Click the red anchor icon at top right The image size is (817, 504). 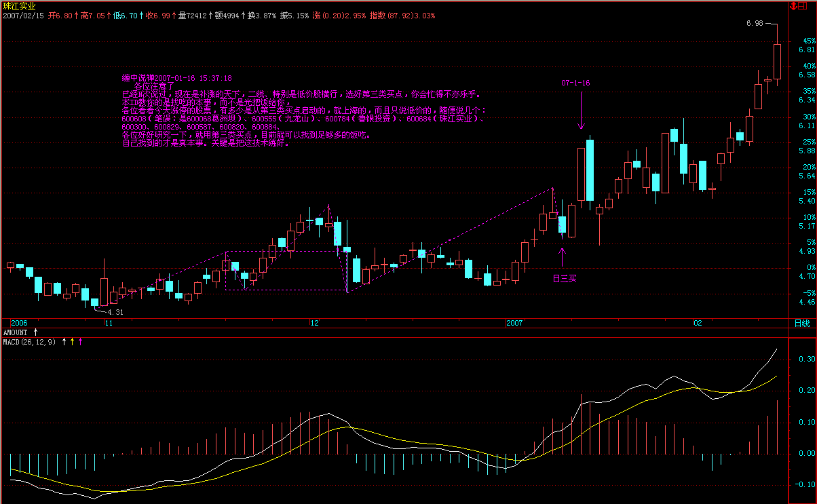click(793, 5)
